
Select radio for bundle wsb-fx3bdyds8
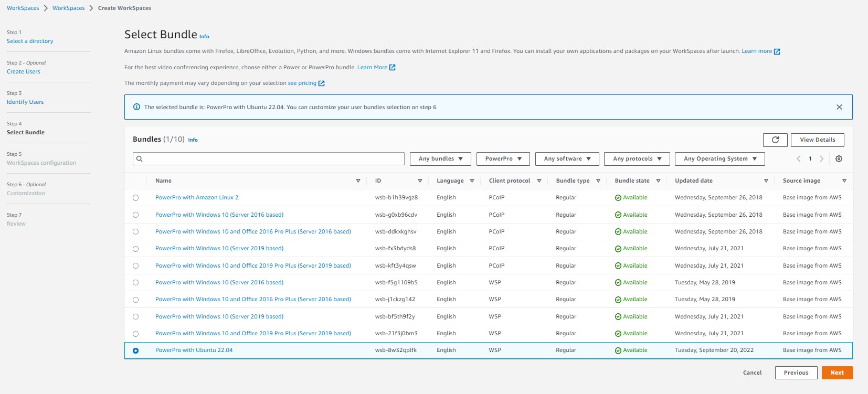point(135,249)
